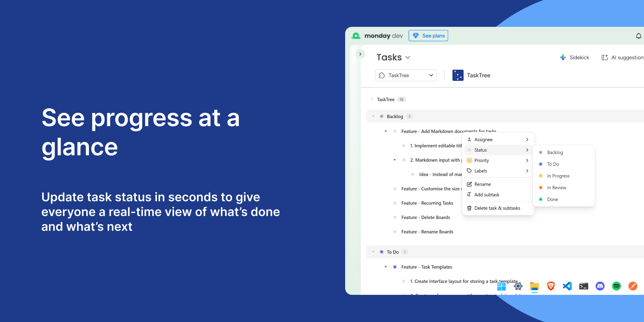This screenshot has width=644, height=322.
Task: Click the AI suggestions icon
Action: [604, 57]
